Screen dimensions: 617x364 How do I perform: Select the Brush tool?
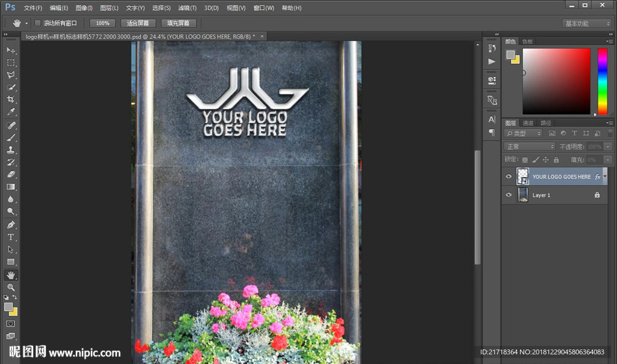(x=11, y=138)
